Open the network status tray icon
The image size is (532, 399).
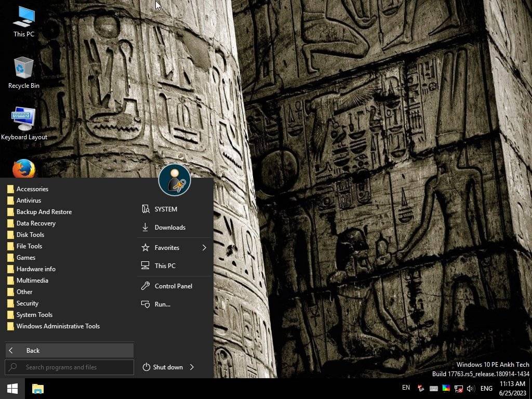tap(458, 389)
